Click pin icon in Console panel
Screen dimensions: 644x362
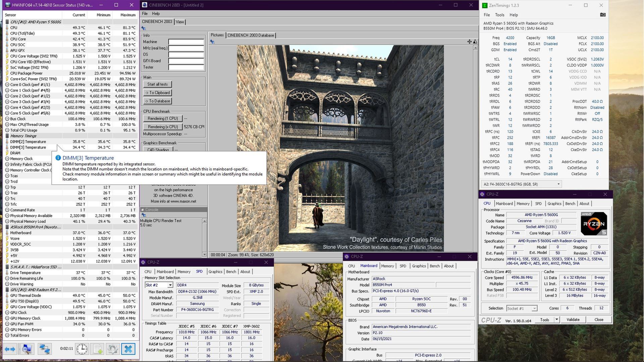point(144,215)
